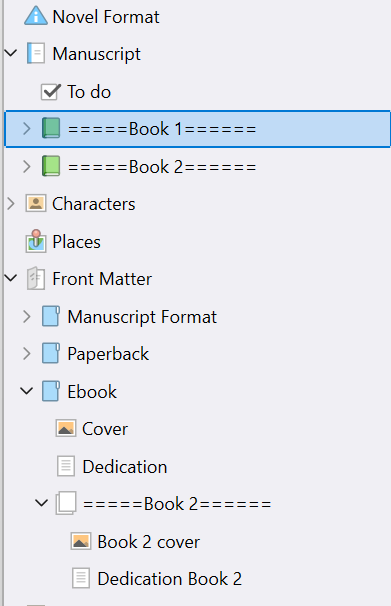Select the Novel Format item
Screen dimensions: 391x606
pyautogui.click(x=106, y=17)
